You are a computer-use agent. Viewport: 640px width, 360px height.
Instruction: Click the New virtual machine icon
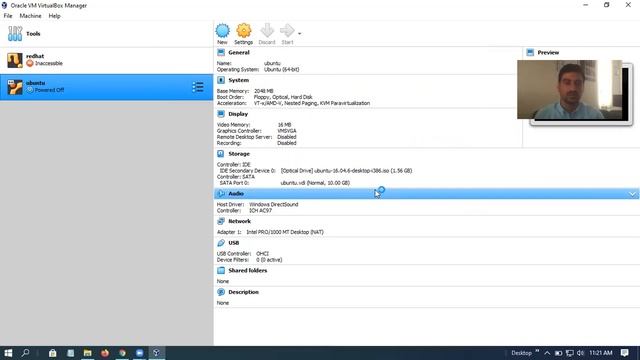coord(222,31)
